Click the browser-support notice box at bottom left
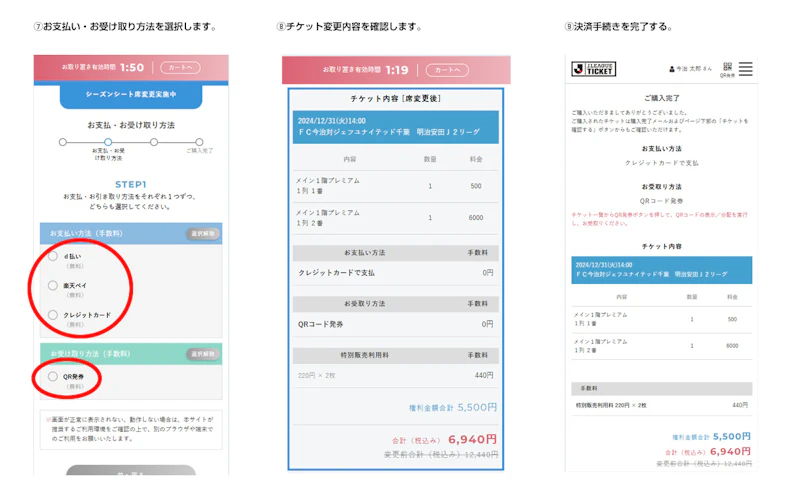The image size is (800, 480). [x=131, y=430]
